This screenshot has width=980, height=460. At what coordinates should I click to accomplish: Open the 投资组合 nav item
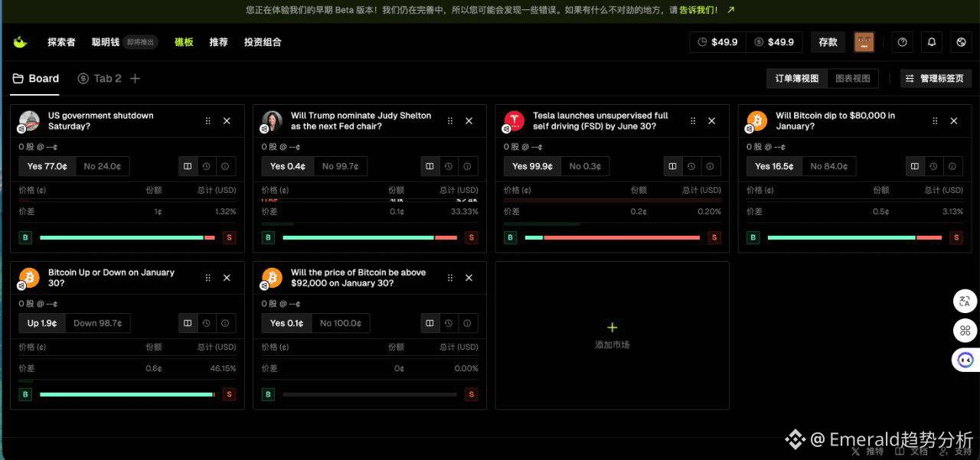tap(263, 42)
